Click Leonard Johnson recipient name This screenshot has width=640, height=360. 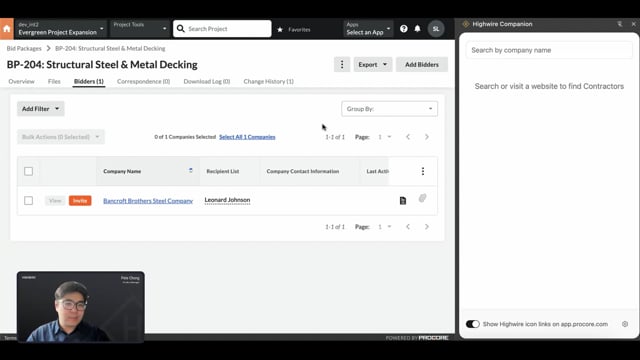click(227, 200)
